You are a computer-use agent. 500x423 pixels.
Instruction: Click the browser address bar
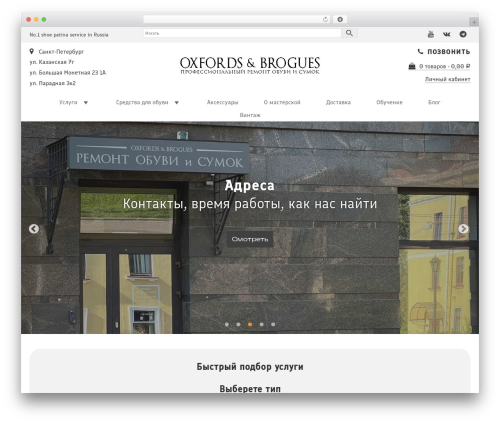click(237, 20)
